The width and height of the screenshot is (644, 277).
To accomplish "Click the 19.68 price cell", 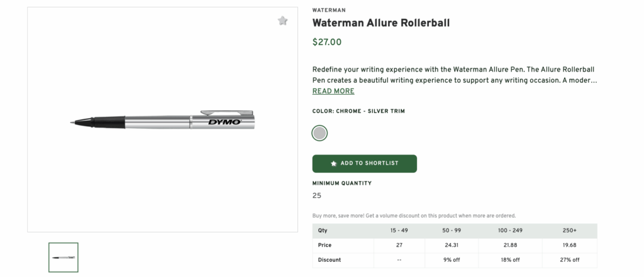I will coord(569,245).
